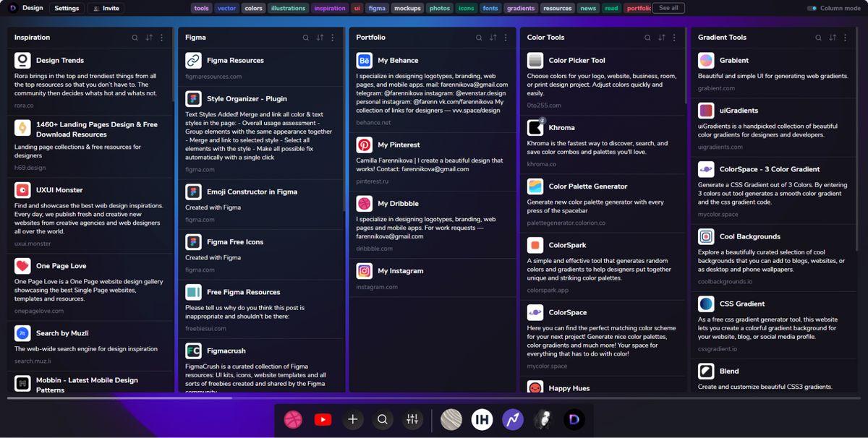The width and height of the screenshot is (868, 438).
Task: Open the purple D workspace in dock
Action: 574,419
